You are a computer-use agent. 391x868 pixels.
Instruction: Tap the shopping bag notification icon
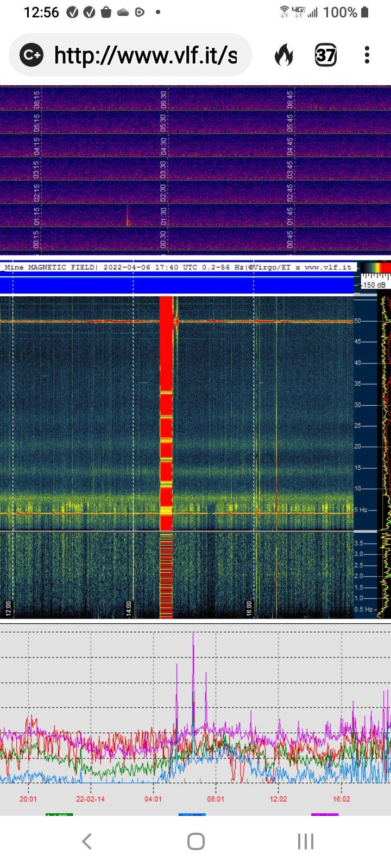point(106,12)
